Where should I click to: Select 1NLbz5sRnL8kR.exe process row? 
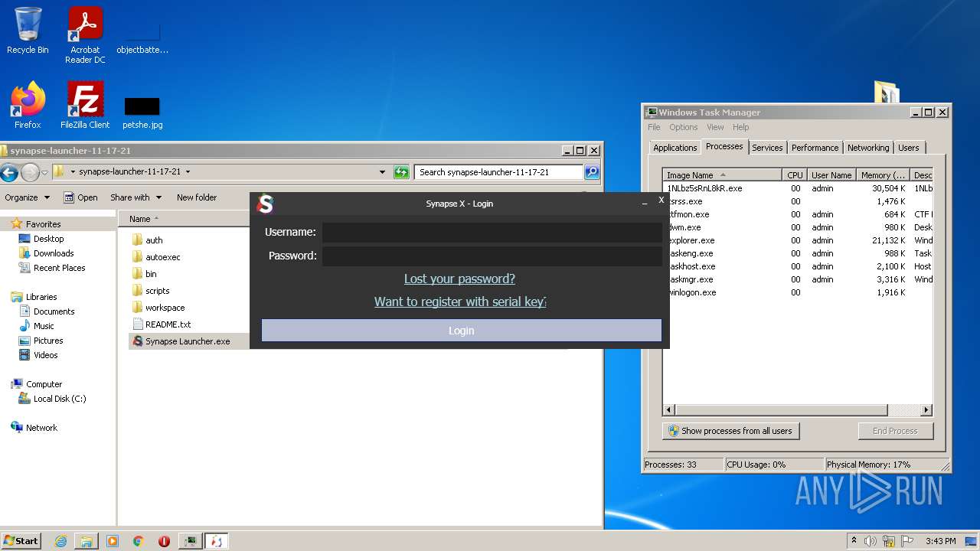797,188
